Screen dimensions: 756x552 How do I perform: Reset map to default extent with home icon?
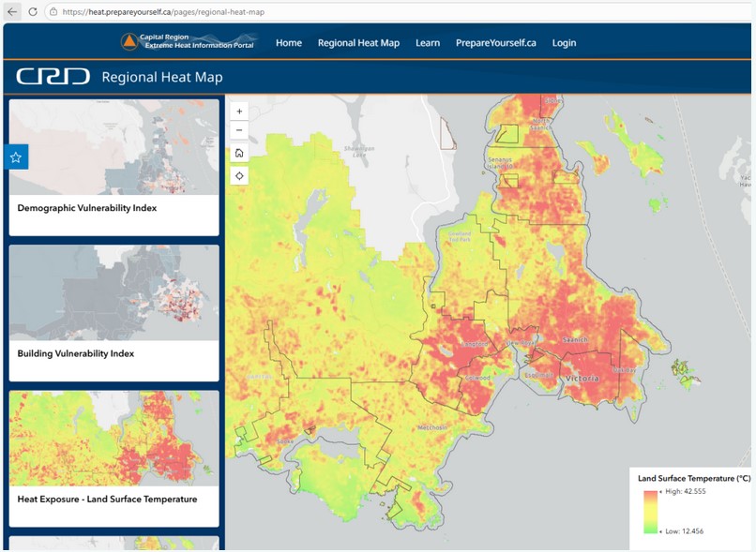[x=239, y=154]
